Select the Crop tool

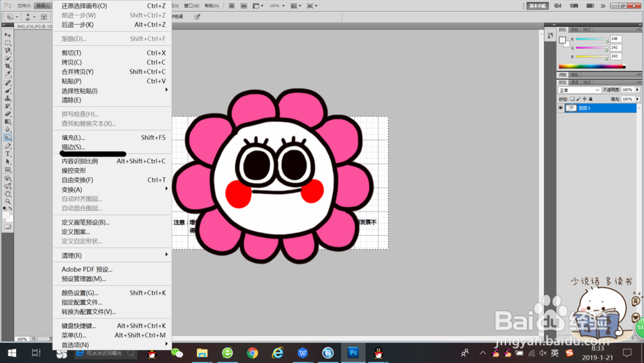pyautogui.click(x=8, y=66)
